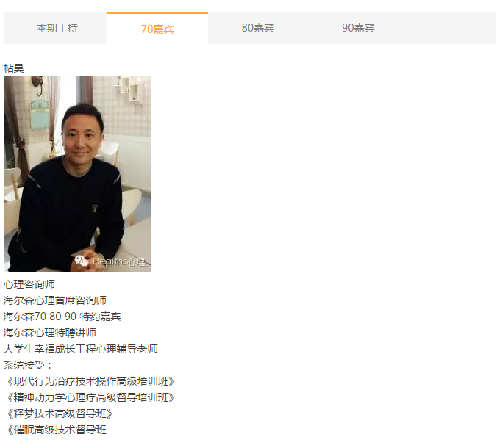Image resolution: width=497 pixels, height=448 pixels.
Task: Switch to the 本期主持 tab
Action: (57, 28)
